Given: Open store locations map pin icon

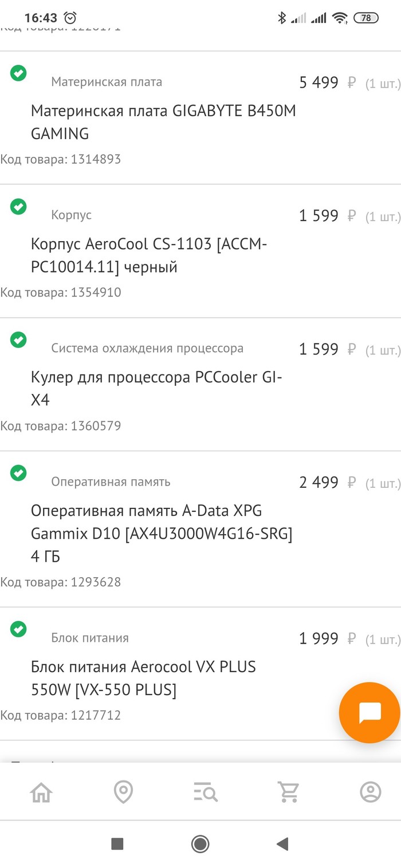Looking at the screenshot, I should click(123, 792).
